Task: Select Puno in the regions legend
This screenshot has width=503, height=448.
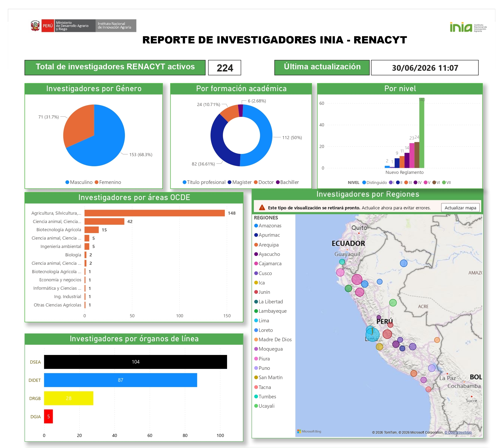Action: point(262,368)
